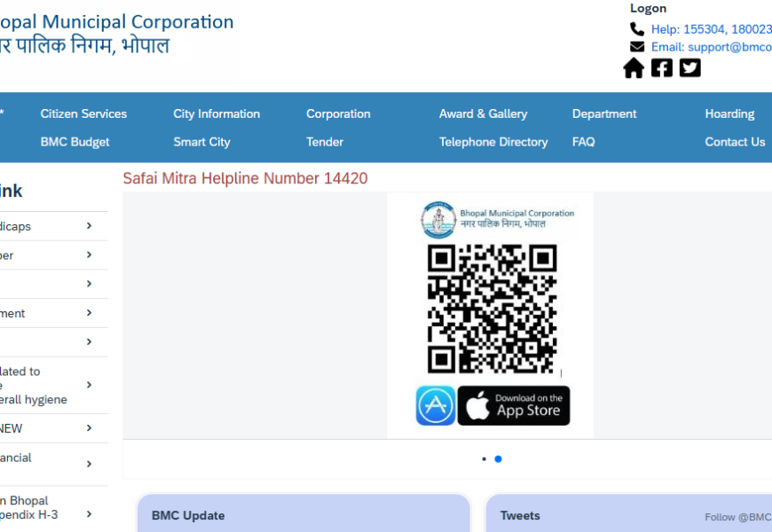Click the BMC Update panel heading
Viewport: 772px width, 532px height.
coord(188,516)
